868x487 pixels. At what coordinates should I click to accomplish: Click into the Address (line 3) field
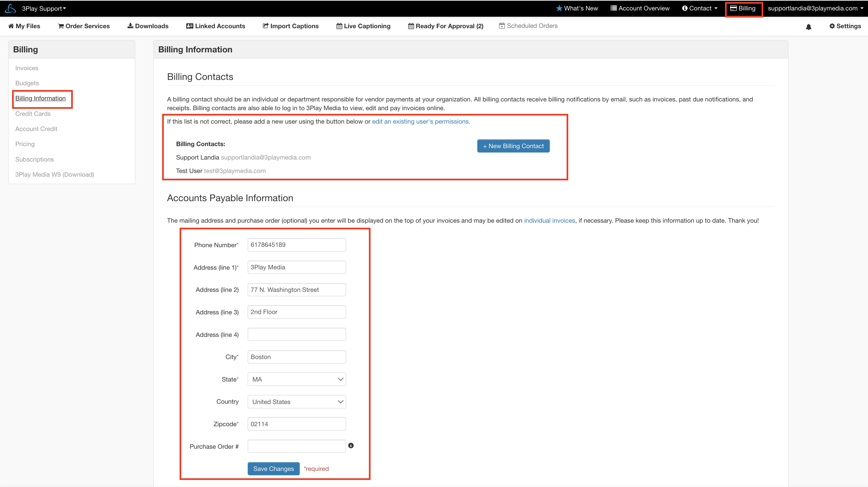click(296, 312)
